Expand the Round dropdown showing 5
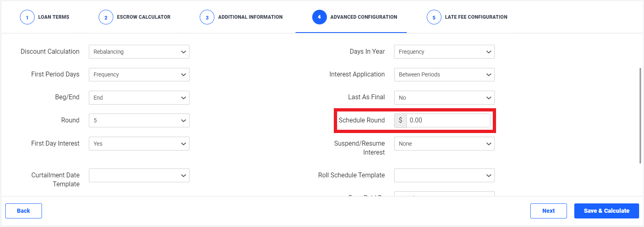Image resolution: width=644 pixels, height=227 pixels. [139, 120]
